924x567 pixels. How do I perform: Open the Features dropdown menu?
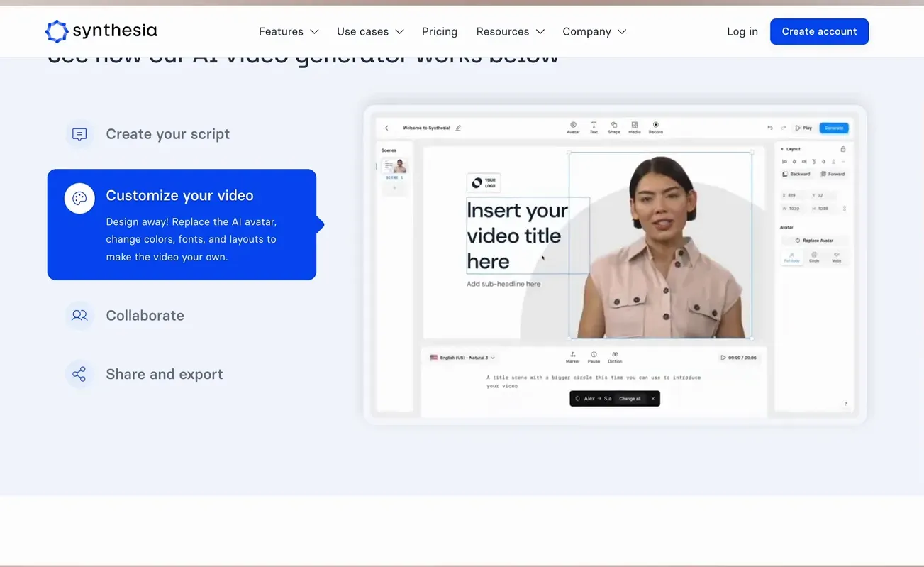289,31
